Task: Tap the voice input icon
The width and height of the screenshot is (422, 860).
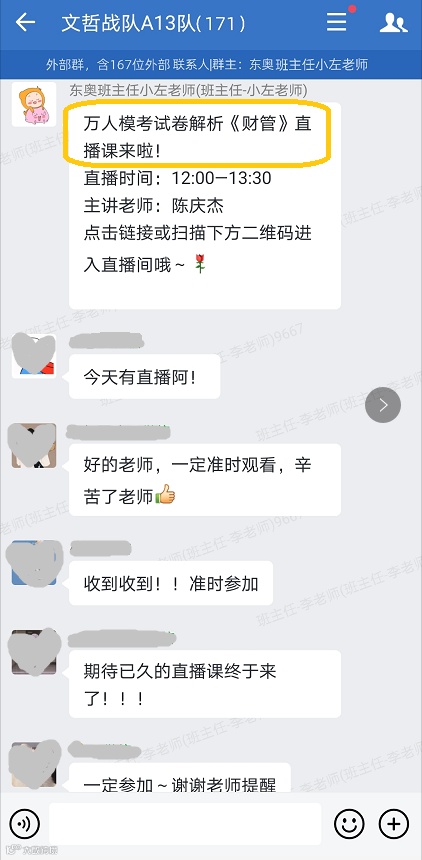Action: [x=25, y=824]
